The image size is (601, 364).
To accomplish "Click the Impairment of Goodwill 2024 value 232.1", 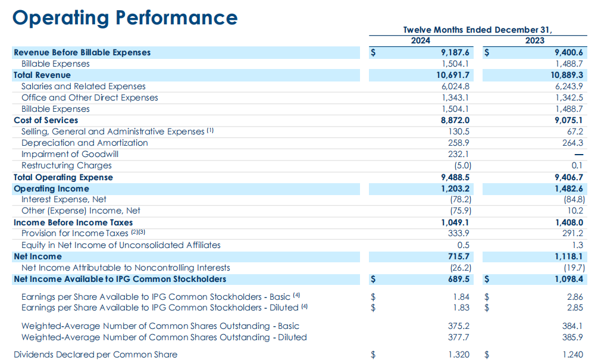I will (x=458, y=154).
